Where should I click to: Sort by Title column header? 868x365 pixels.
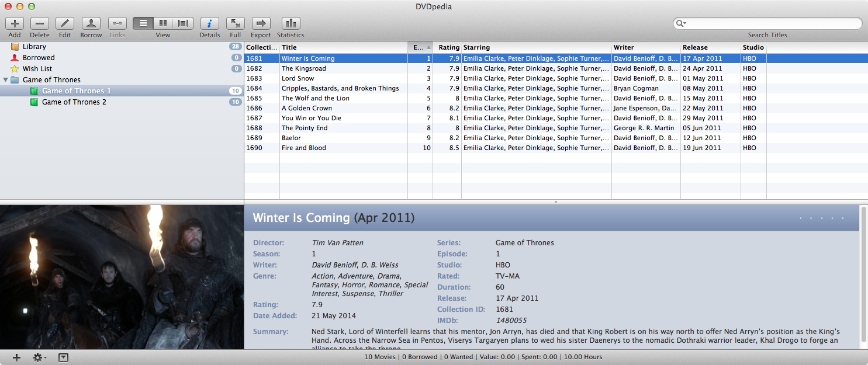coord(344,47)
